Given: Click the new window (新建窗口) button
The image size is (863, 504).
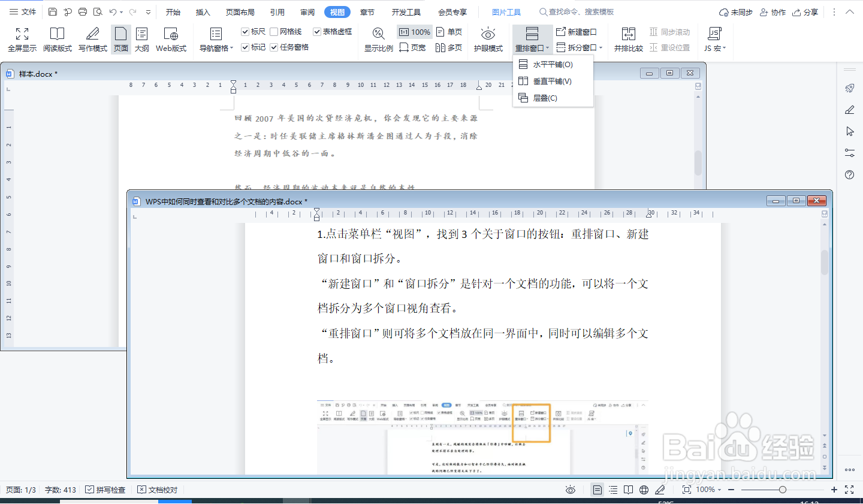Looking at the screenshot, I should click(577, 32).
